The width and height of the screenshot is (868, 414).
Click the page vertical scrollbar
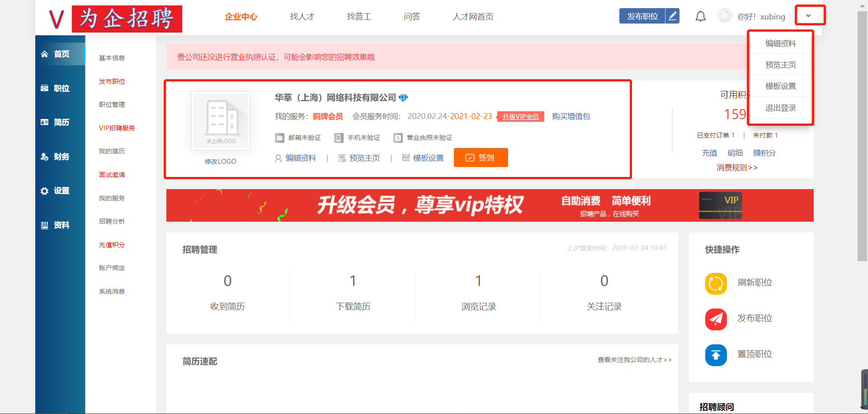coord(862,136)
